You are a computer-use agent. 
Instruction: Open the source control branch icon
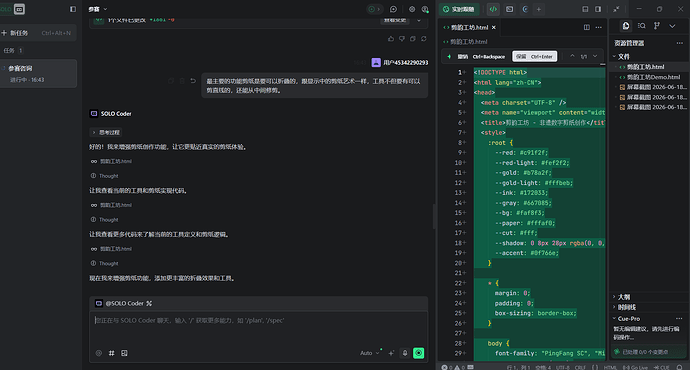[x=657, y=26]
